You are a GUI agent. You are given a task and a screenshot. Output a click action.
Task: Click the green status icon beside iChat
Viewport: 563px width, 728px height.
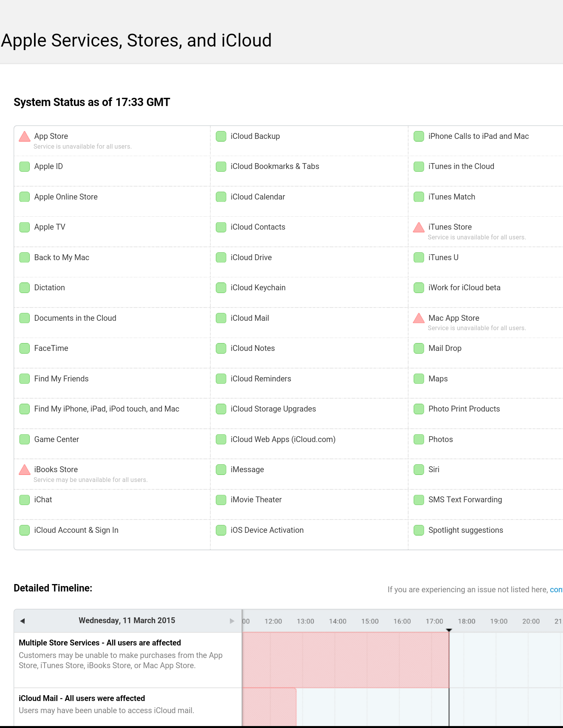pyautogui.click(x=25, y=500)
